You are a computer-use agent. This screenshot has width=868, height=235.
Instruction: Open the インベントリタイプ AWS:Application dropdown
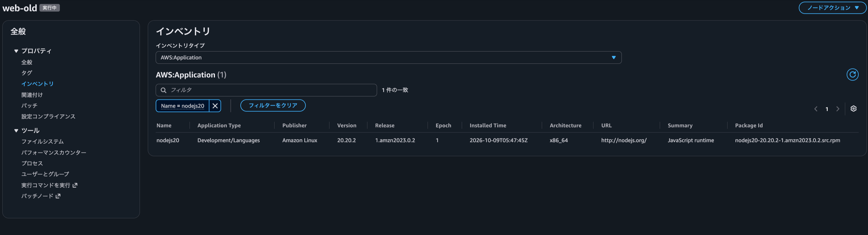pos(388,57)
